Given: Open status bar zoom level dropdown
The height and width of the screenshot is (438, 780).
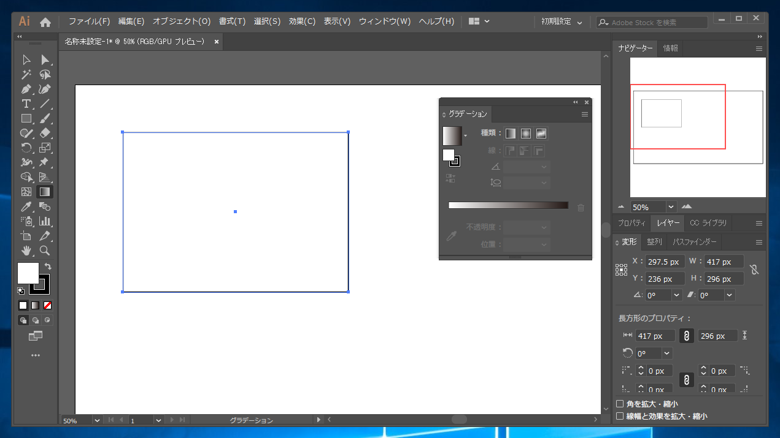Looking at the screenshot, I should pos(97,421).
